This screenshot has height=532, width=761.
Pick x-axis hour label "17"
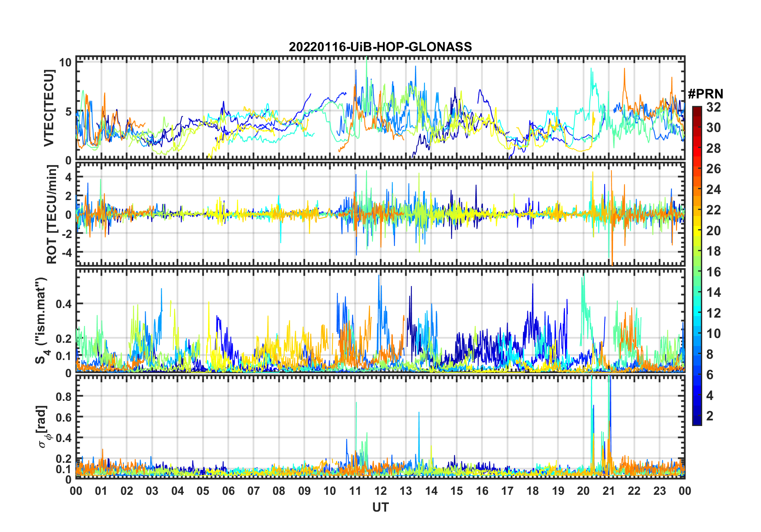pyautogui.click(x=507, y=491)
